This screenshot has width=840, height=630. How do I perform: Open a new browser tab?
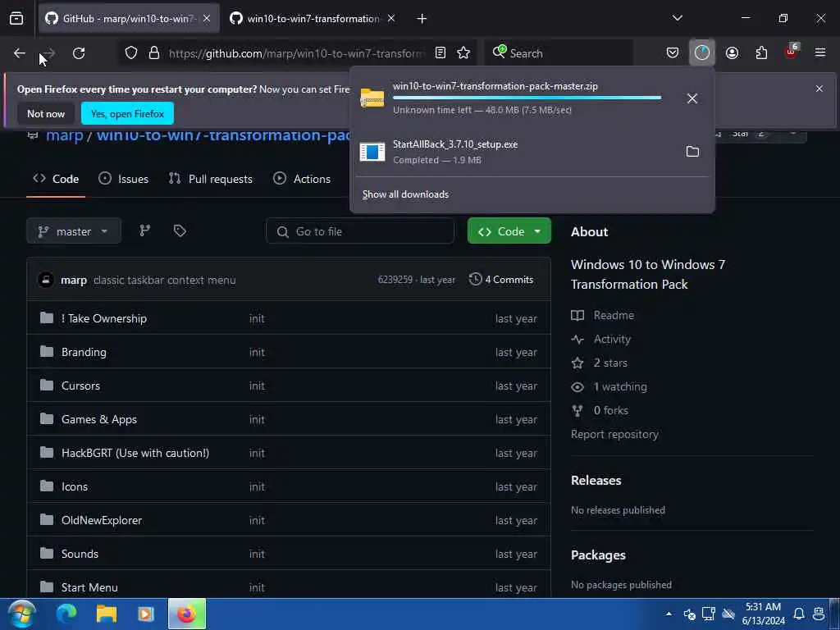(x=422, y=19)
